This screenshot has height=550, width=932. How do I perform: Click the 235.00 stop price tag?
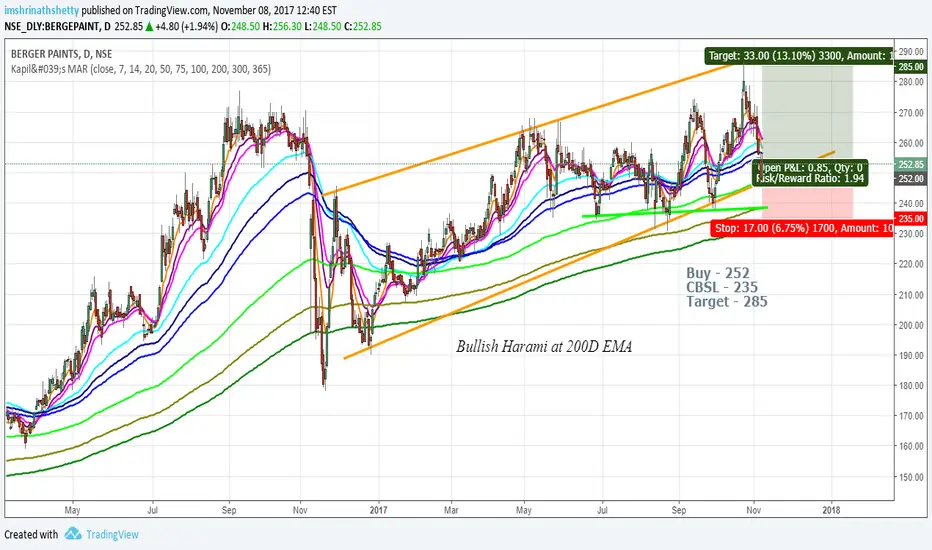click(x=910, y=219)
